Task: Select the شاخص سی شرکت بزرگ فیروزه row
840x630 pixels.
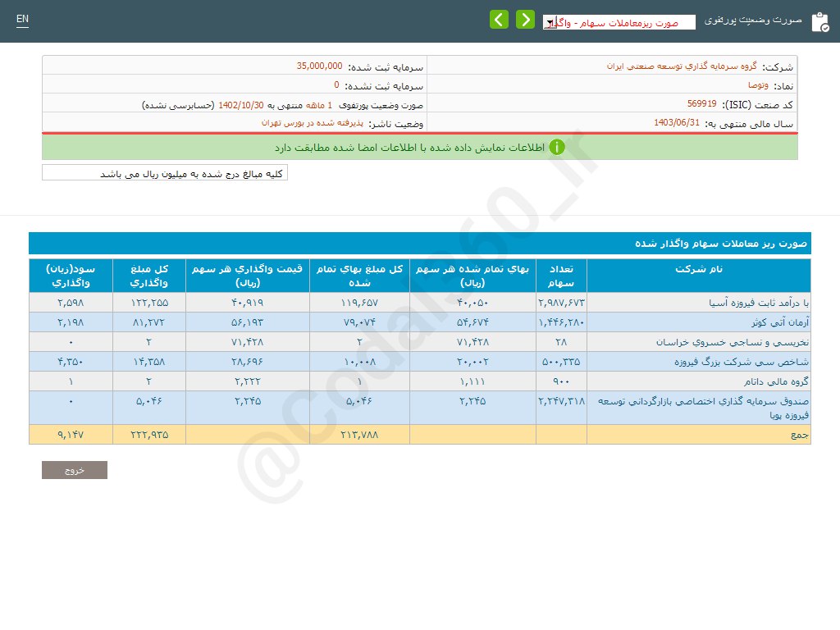Action: pyautogui.click(x=697, y=361)
